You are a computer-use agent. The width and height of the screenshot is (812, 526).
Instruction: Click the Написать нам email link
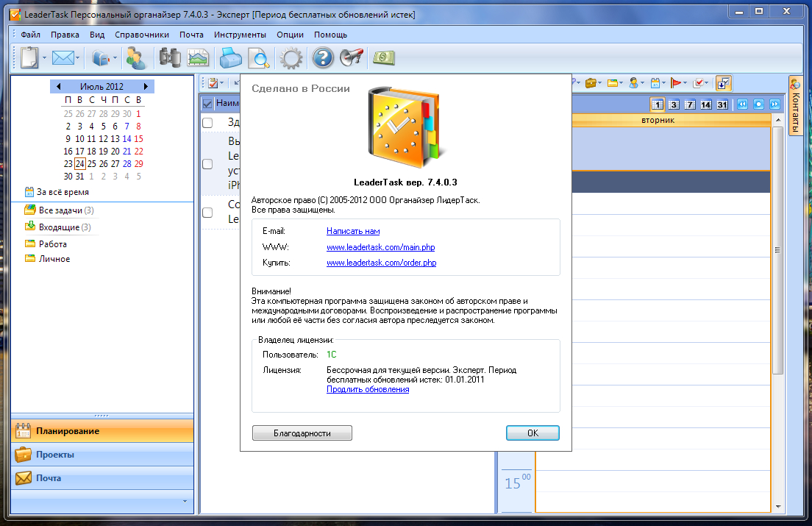tap(353, 231)
